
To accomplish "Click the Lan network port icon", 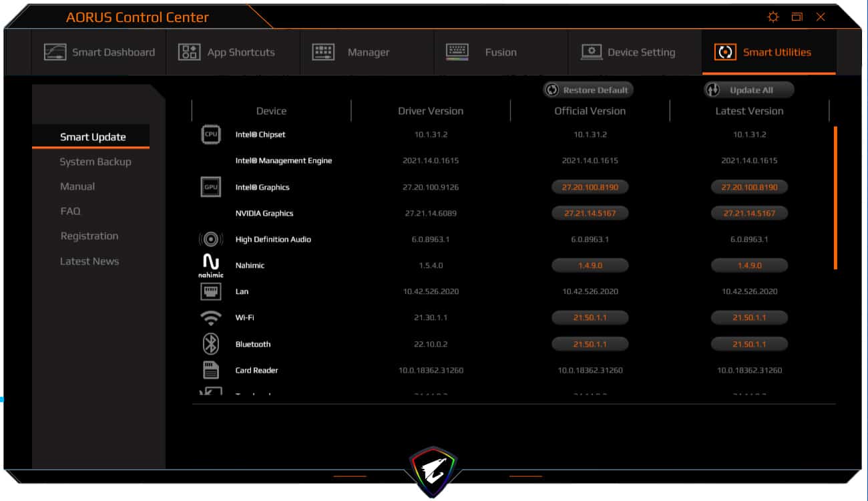I will pyautogui.click(x=210, y=291).
